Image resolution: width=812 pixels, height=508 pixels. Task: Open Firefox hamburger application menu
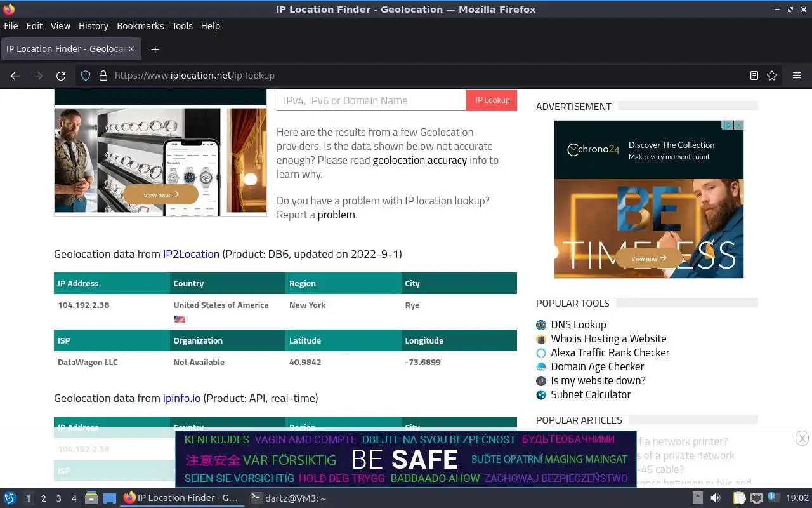pos(797,76)
